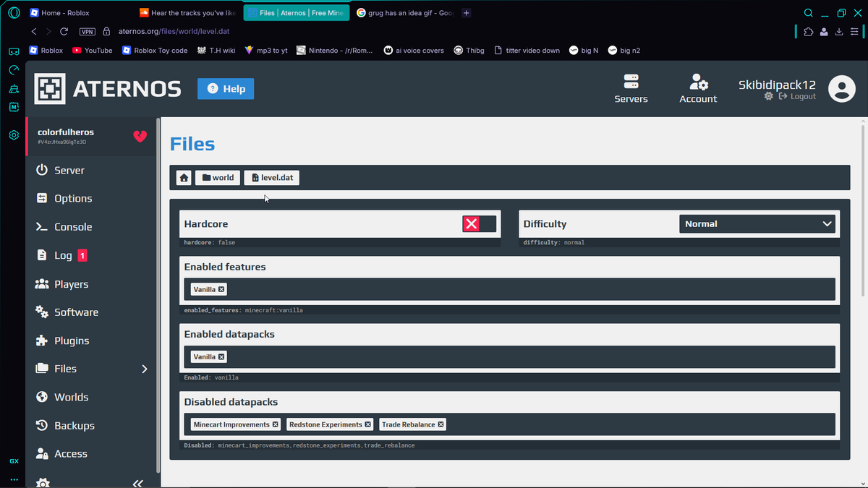The height and width of the screenshot is (488, 868).
Task: Open the GX Corner gamepad sidebar icon
Action: [x=14, y=51]
